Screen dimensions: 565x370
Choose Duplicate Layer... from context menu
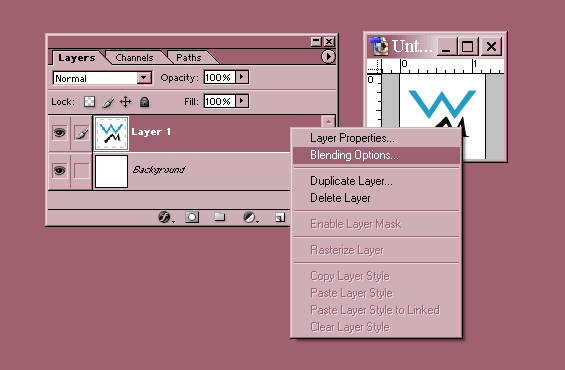(x=376, y=181)
